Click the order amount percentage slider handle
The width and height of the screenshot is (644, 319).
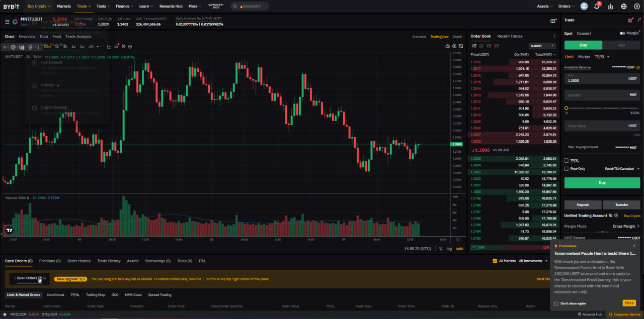[566, 108]
